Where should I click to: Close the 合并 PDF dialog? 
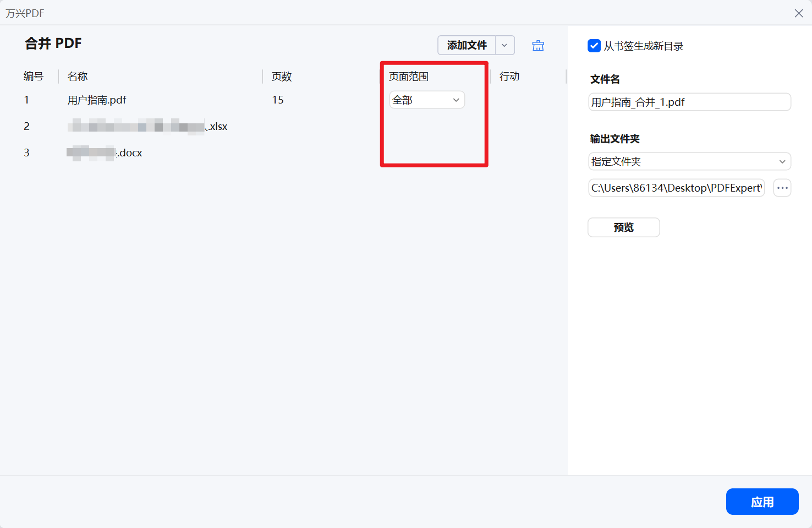(798, 13)
